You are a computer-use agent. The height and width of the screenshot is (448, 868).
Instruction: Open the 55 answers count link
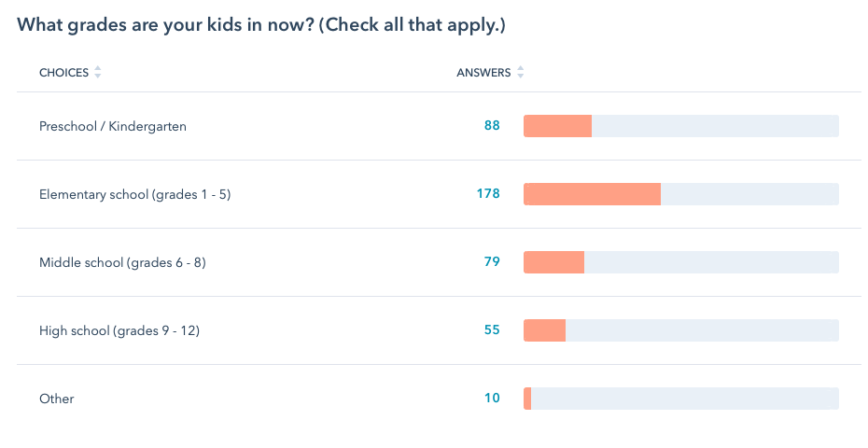[492, 330]
